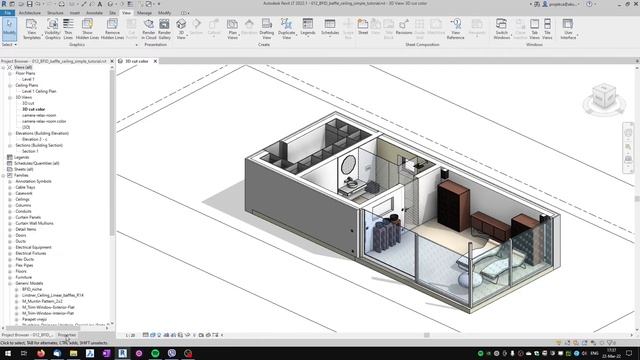This screenshot has width=640, height=360.
Task: Open Firefox from taskbar
Action: click(41, 353)
